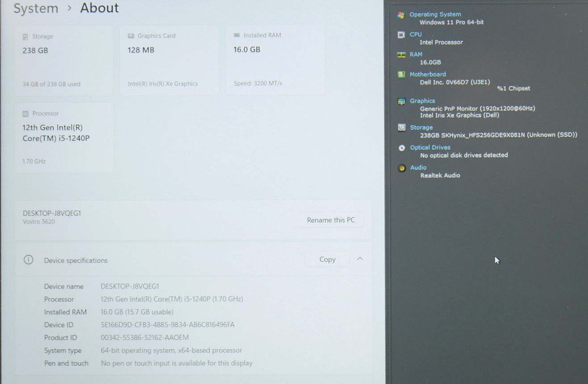Screen dimensions: 588x384
Task: Open the CPU section link
Action: click(x=416, y=34)
